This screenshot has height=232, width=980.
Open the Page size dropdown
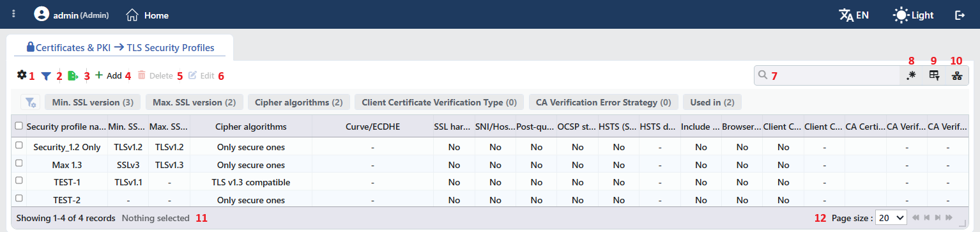891,218
